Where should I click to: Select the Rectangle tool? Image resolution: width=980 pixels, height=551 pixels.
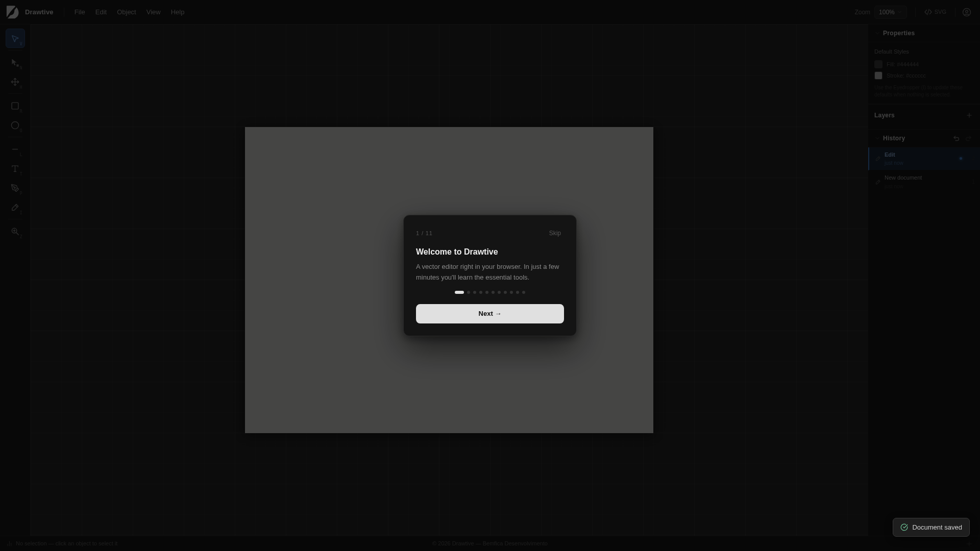click(x=15, y=106)
